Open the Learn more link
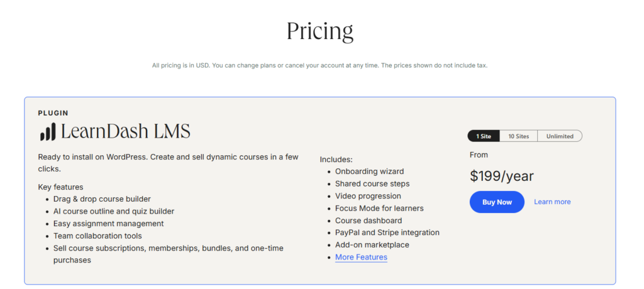Viewport: 644px width, 289px height. point(552,202)
